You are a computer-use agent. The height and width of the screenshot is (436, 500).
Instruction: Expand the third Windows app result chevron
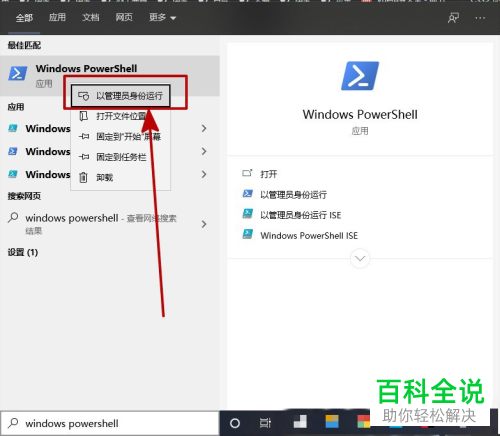204,174
